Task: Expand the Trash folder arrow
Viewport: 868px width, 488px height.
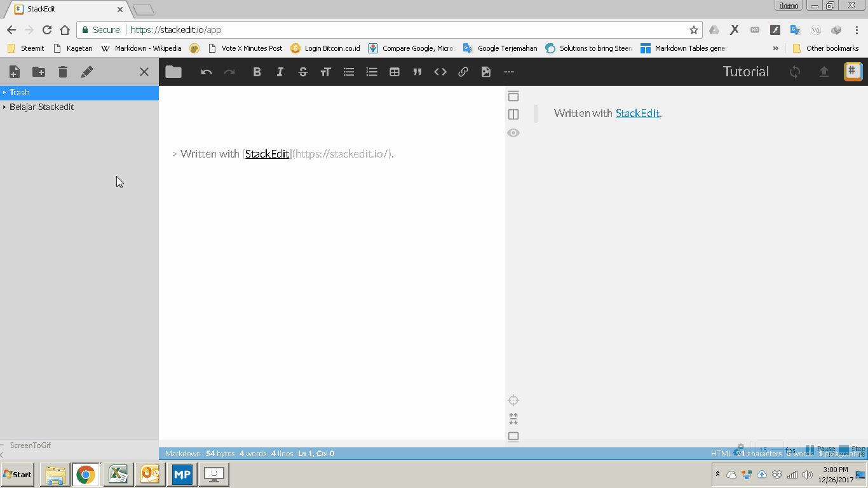Action: [x=4, y=93]
